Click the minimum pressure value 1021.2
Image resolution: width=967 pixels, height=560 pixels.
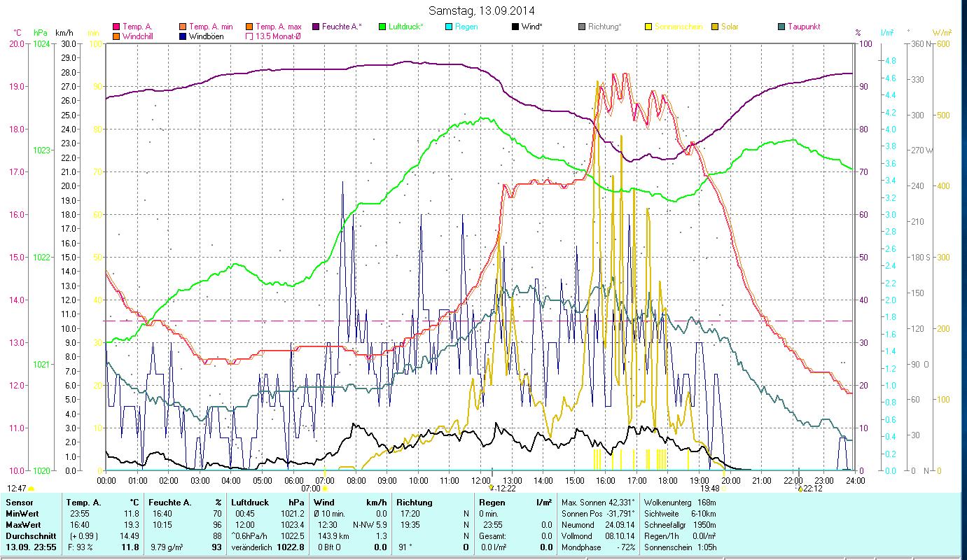(291, 513)
